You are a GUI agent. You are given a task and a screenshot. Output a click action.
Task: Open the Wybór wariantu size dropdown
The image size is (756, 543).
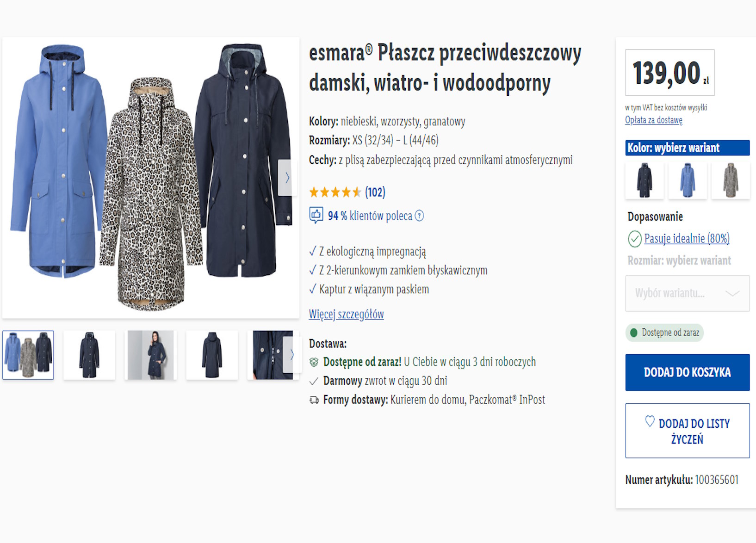click(687, 293)
